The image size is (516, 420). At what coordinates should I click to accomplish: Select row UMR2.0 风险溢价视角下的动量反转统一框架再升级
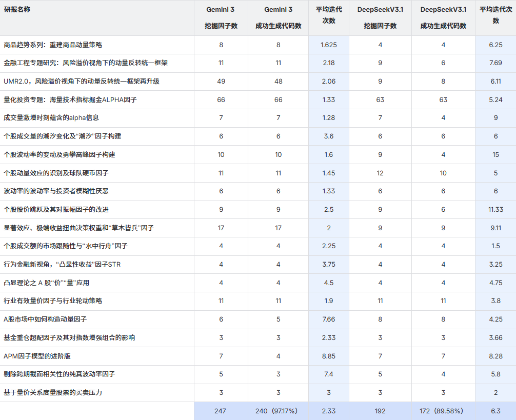(258, 82)
